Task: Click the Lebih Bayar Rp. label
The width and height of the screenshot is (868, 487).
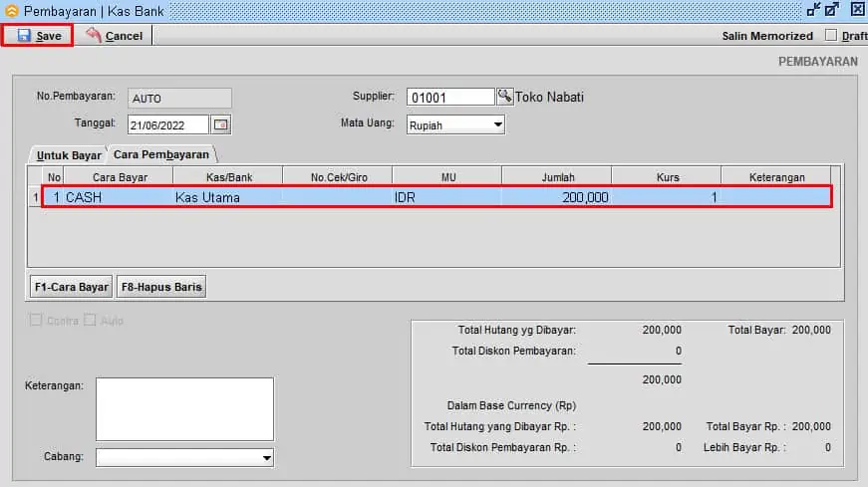Action: [x=744, y=447]
